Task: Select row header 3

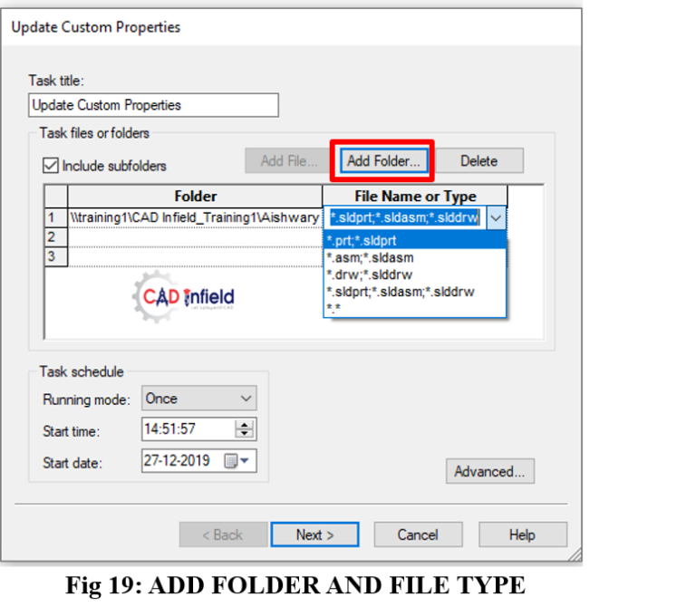Action: 56,256
